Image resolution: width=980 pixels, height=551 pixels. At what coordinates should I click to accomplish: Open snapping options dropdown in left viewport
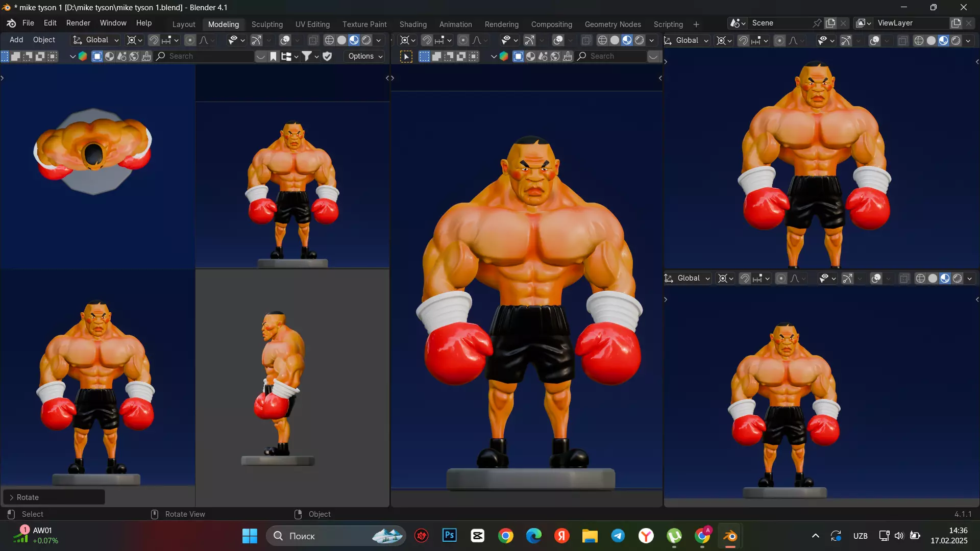[170, 40]
